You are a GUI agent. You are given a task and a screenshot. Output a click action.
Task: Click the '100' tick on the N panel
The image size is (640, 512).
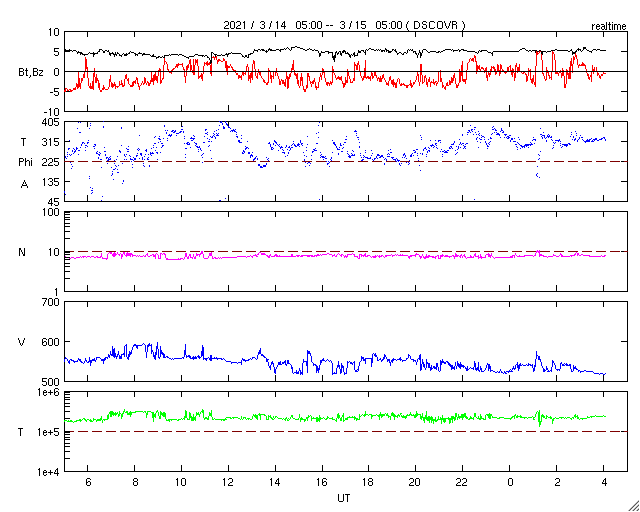(52, 212)
